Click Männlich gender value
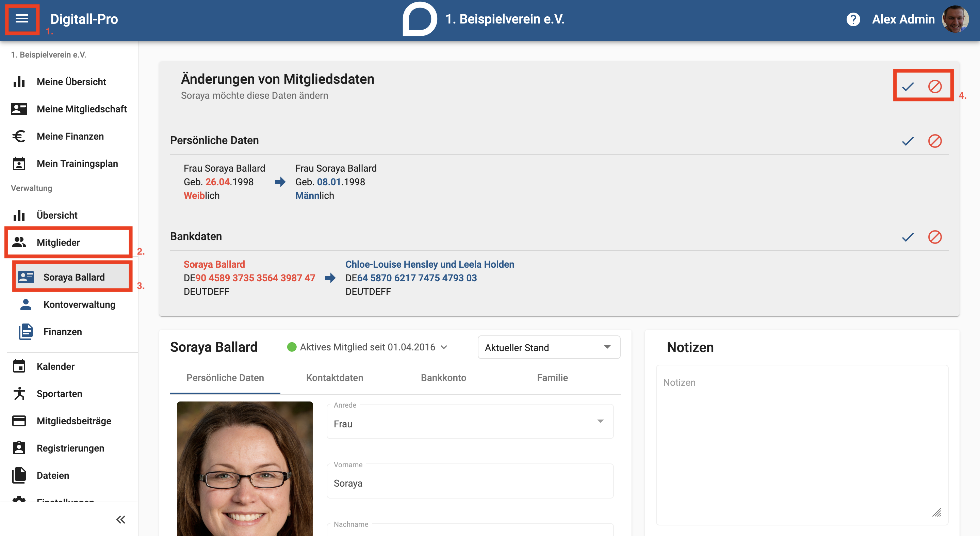 pos(315,196)
